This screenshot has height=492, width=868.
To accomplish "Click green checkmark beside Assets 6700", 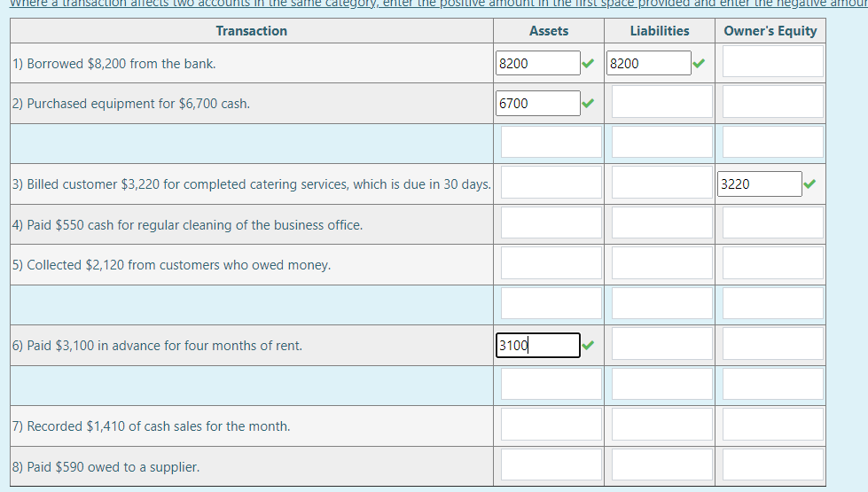I will point(588,103).
